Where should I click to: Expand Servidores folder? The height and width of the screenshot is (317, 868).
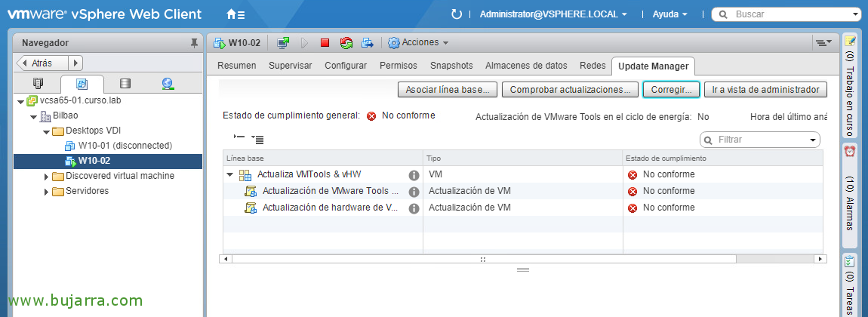coord(47,192)
